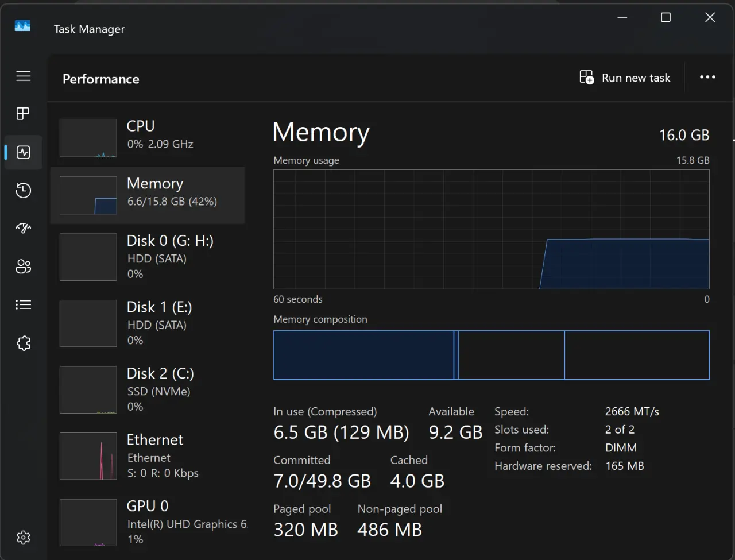The width and height of the screenshot is (735, 560).
Task: Select the Memory performance entry
Action: coord(148,195)
